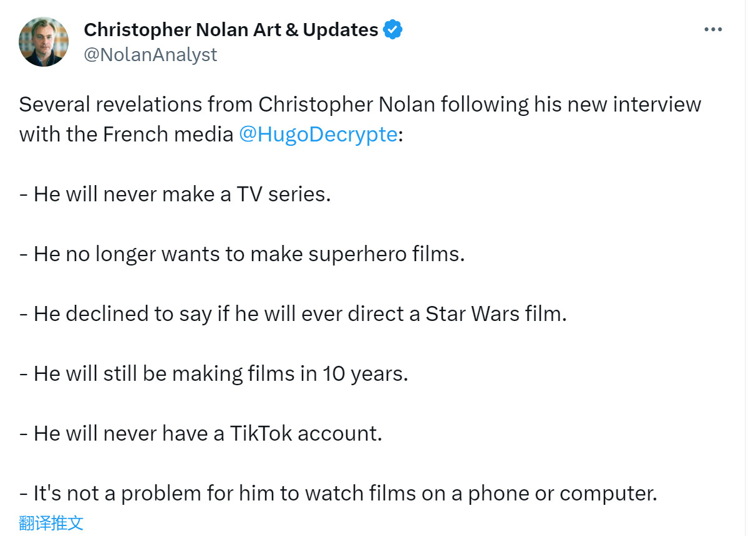Image resolution: width=756 pixels, height=536 pixels.
Task: Click 翻译推文 to translate the tweet
Action: tap(51, 522)
